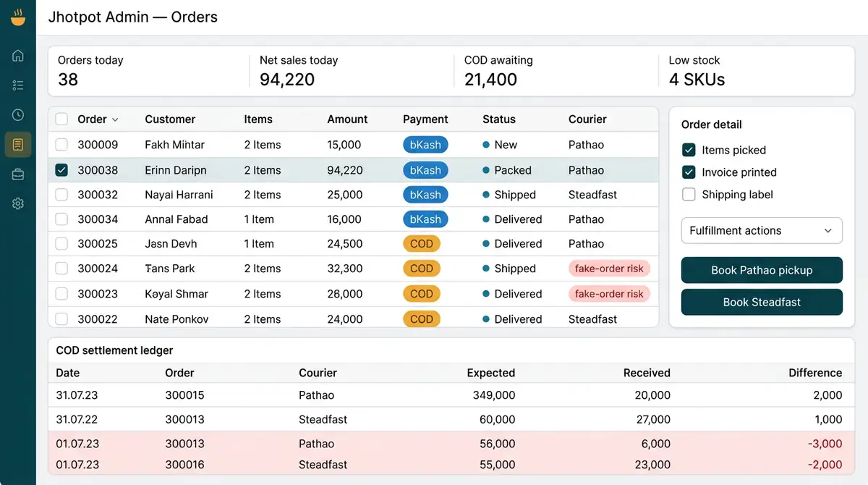Sort using the Order column chevron
The width and height of the screenshot is (868, 485).
[x=115, y=119]
